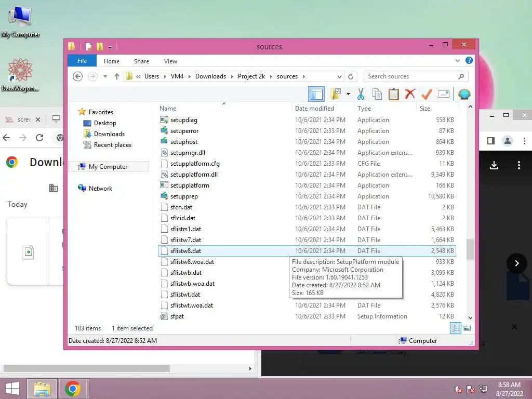Open the quick access toolbar dropdown
532x399 pixels.
point(110,47)
